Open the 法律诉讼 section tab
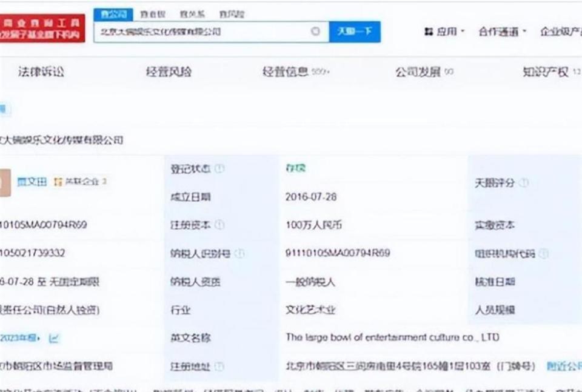The image size is (582, 392). 41,71
